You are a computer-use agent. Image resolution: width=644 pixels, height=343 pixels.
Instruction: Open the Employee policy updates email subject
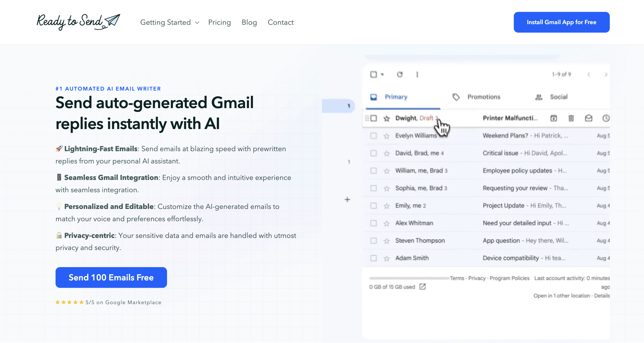[517, 170]
